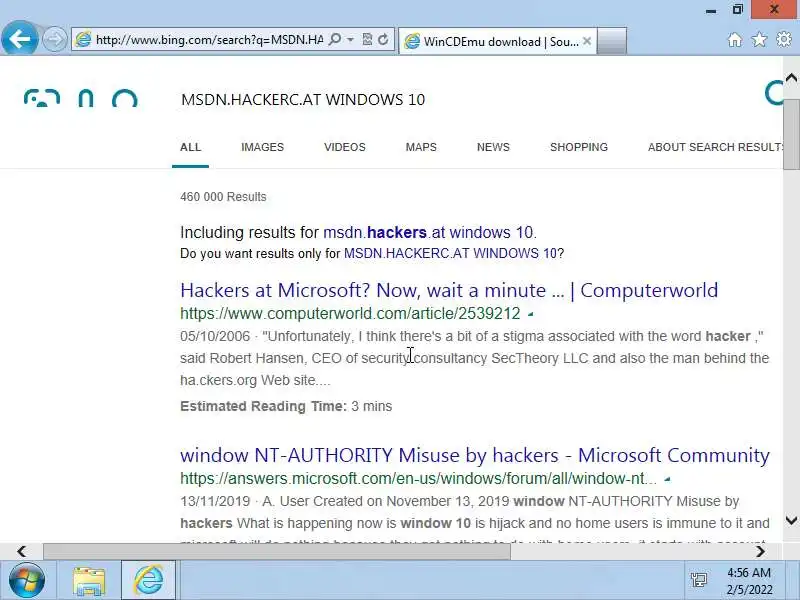
Task: Open File Explorer from the taskbar
Action: point(89,581)
